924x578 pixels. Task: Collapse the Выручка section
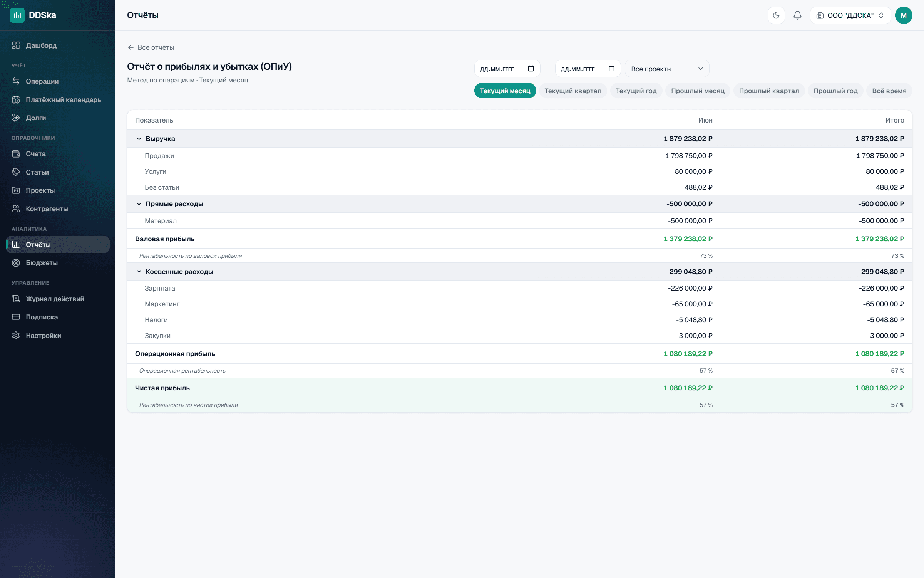[x=139, y=139]
